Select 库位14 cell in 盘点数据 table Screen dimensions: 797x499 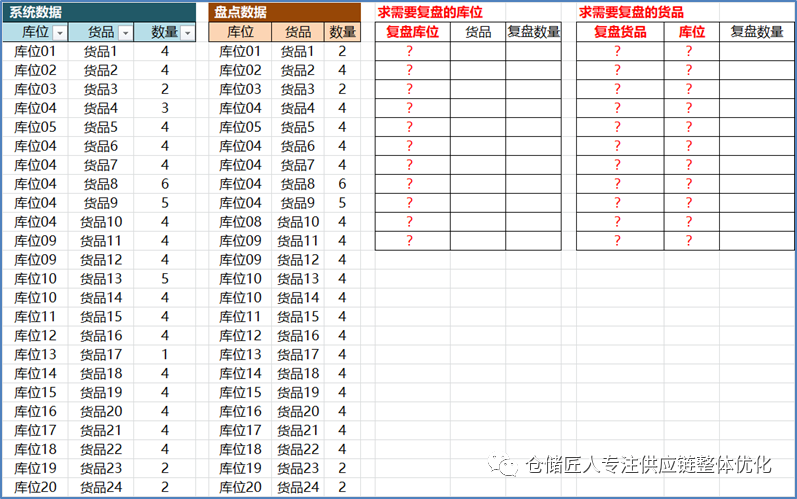click(240, 374)
